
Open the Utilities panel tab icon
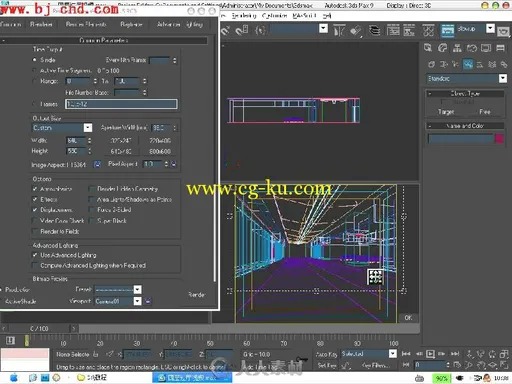pyautogui.click(x=500, y=48)
